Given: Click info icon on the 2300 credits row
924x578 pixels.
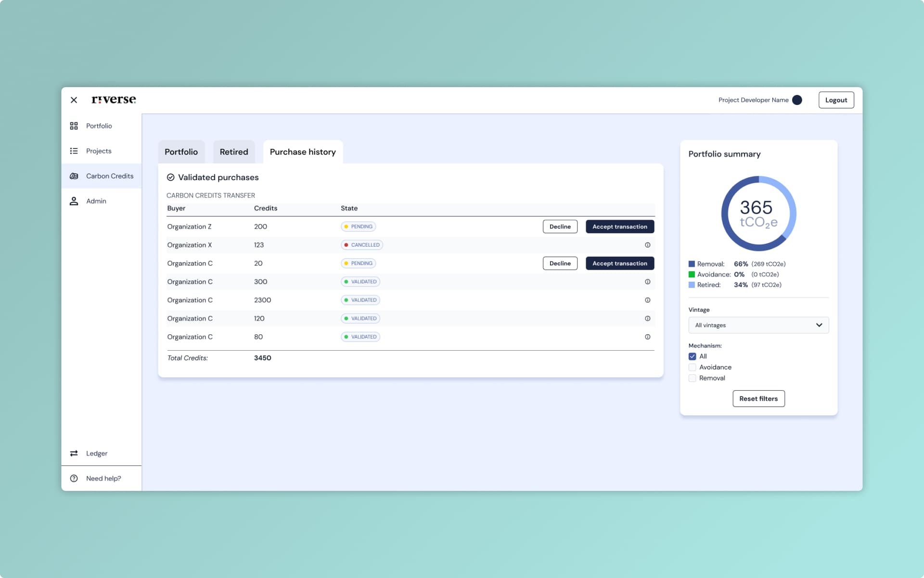Looking at the screenshot, I should pyautogui.click(x=647, y=300).
